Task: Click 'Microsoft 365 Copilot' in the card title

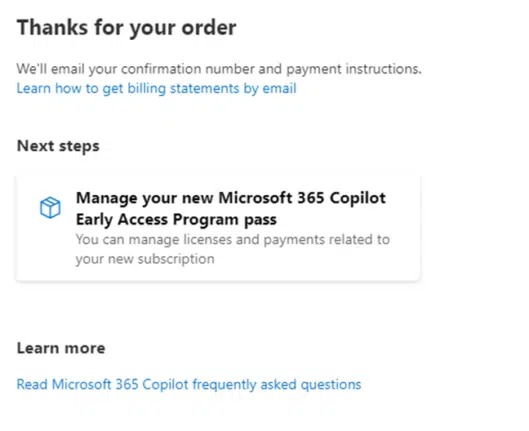Action: click(302, 198)
